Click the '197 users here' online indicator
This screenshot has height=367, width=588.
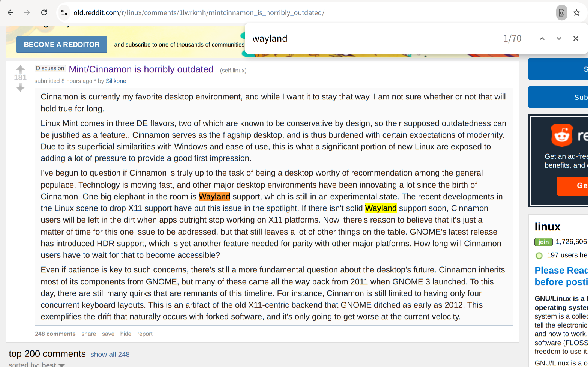pyautogui.click(x=567, y=255)
